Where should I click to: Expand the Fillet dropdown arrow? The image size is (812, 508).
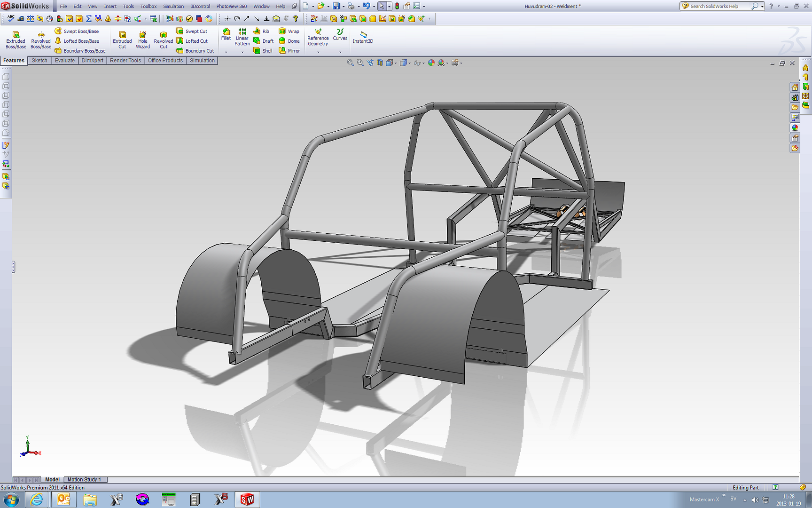(x=226, y=52)
